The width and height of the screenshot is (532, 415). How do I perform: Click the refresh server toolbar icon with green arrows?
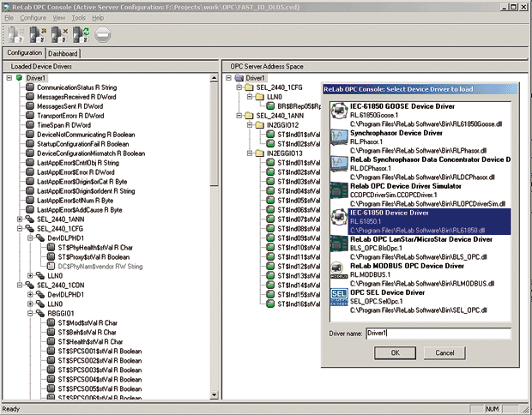pyautogui.click(x=82, y=34)
